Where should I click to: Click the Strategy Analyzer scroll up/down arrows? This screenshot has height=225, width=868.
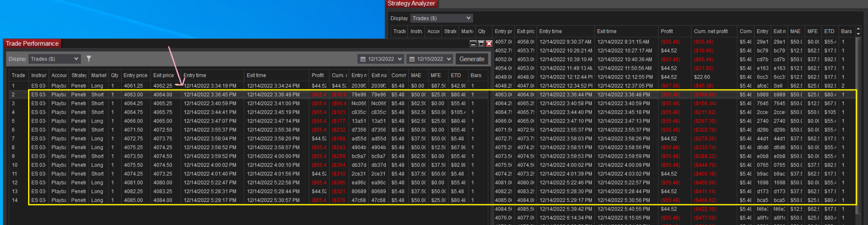click(x=859, y=31)
